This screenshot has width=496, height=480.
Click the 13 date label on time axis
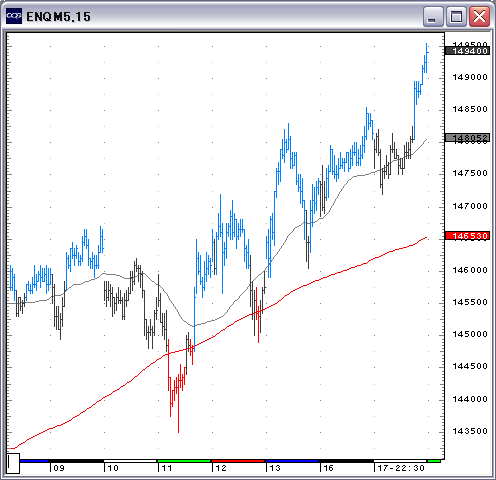pos(275,468)
